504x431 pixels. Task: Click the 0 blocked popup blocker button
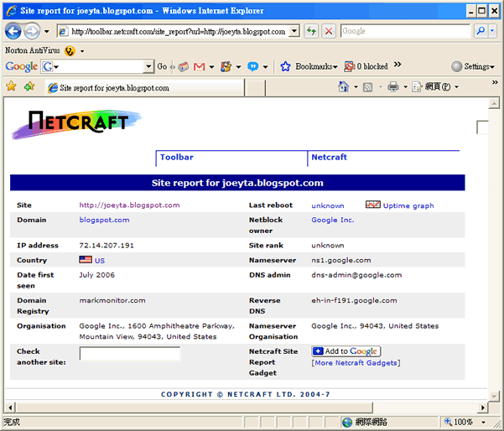coord(366,66)
